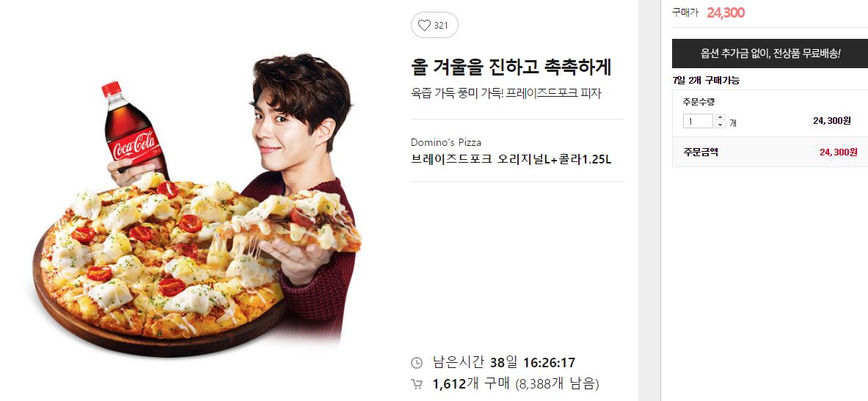This screenshot has height=401, width=868.
Task: Click the pink 24,300 purchase price
Action: click(725, 12)
